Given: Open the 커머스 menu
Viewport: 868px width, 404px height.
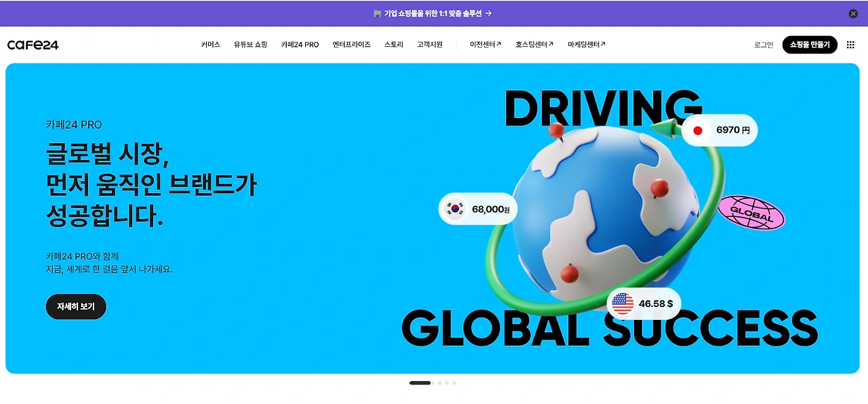Looking at the screenshot, I should pyautogui.click(x=210, y=45).
